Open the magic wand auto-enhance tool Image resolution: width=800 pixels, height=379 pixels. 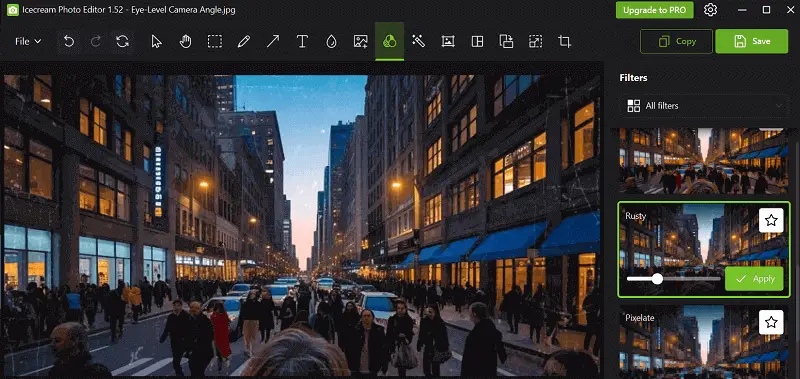418,41
